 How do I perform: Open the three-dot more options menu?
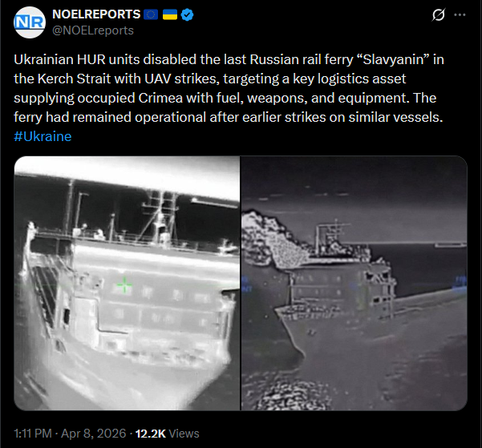[460, 14]
